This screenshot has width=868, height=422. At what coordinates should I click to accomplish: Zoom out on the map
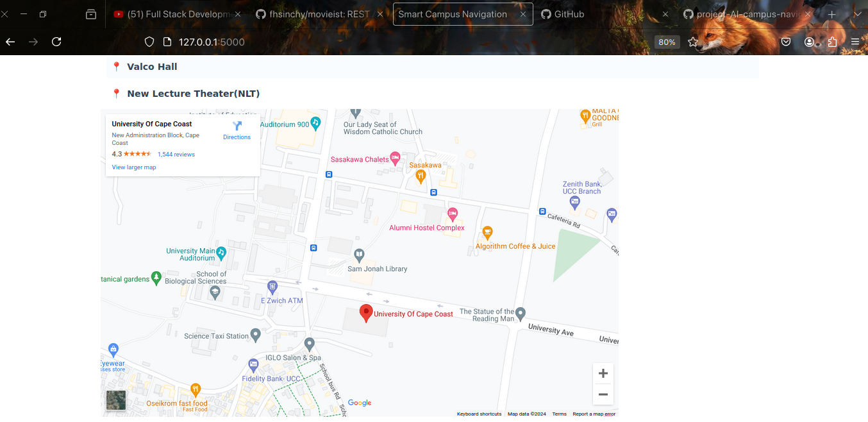(x=603, y=394)
